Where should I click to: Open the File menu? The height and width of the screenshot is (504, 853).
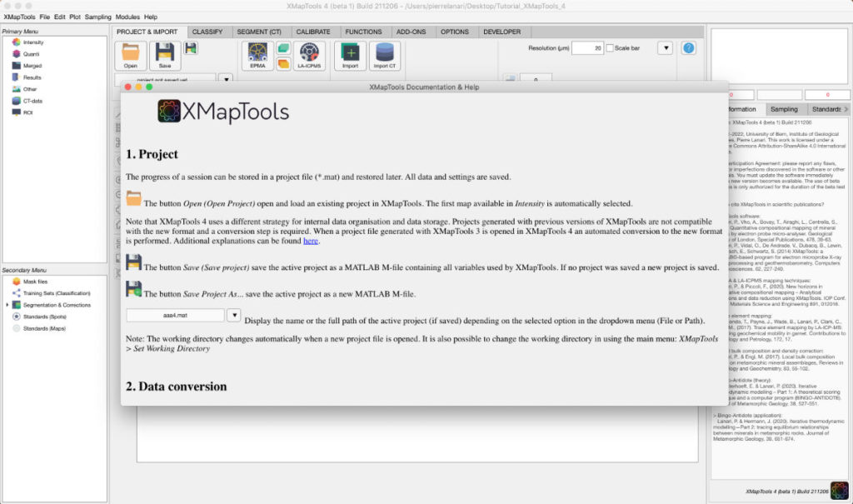[45, 17]
